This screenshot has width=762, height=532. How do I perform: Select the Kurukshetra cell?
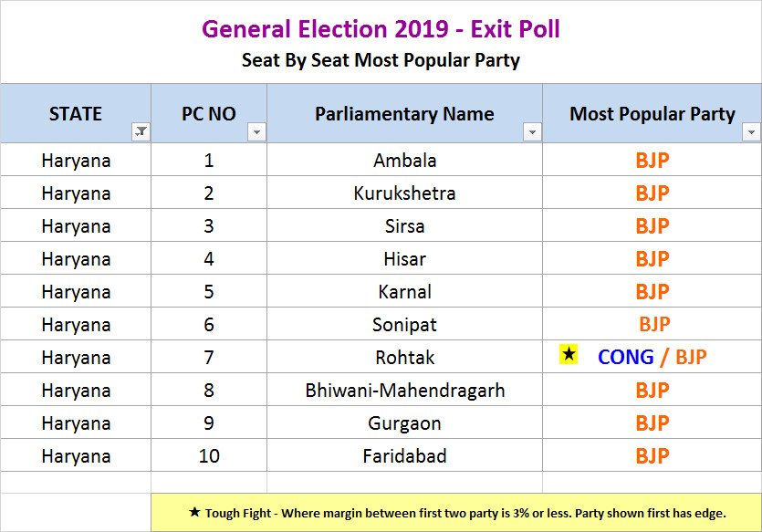click(404, 193)
